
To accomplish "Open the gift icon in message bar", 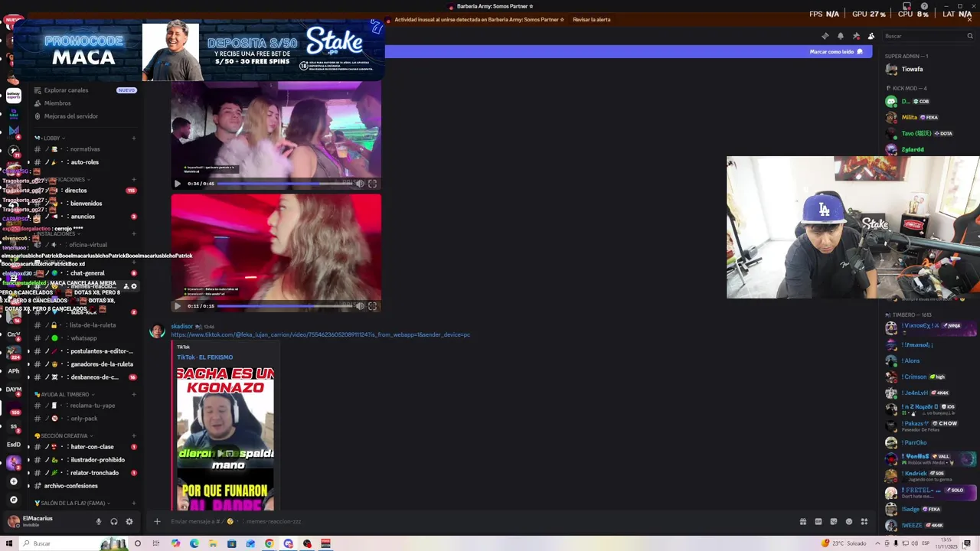I will coord(802,522).
